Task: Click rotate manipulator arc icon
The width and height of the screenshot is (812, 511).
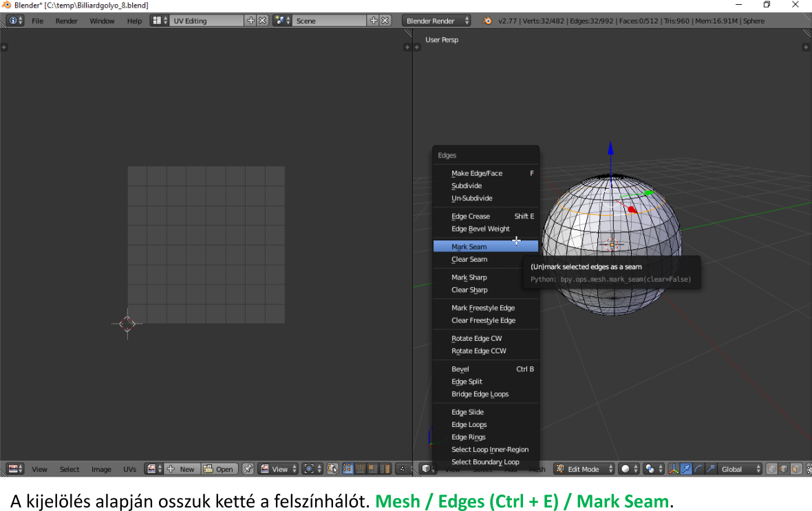Action: click(x=698, y=469)
